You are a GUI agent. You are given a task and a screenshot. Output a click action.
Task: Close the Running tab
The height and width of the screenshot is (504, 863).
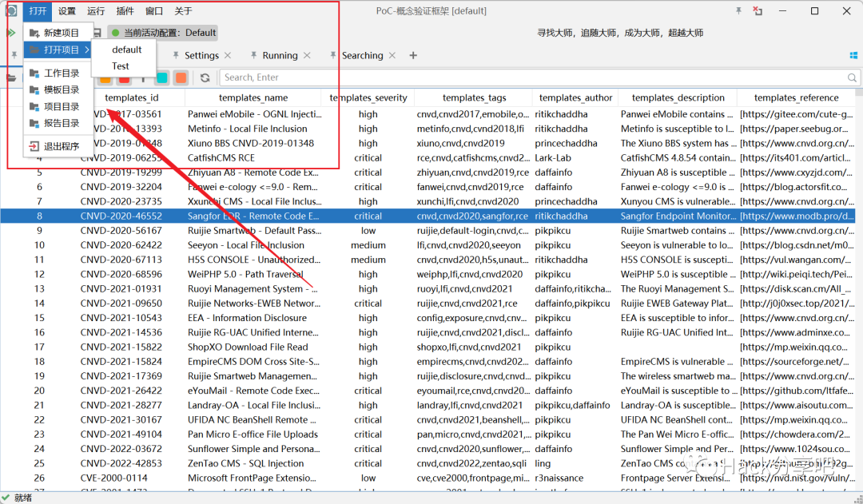tap(307, 55)
